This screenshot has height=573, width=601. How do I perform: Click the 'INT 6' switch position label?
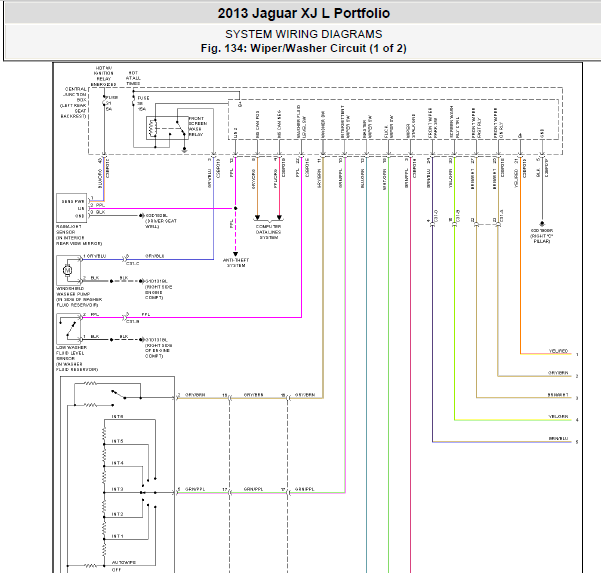pyautogui.click(x=117, y=416)
